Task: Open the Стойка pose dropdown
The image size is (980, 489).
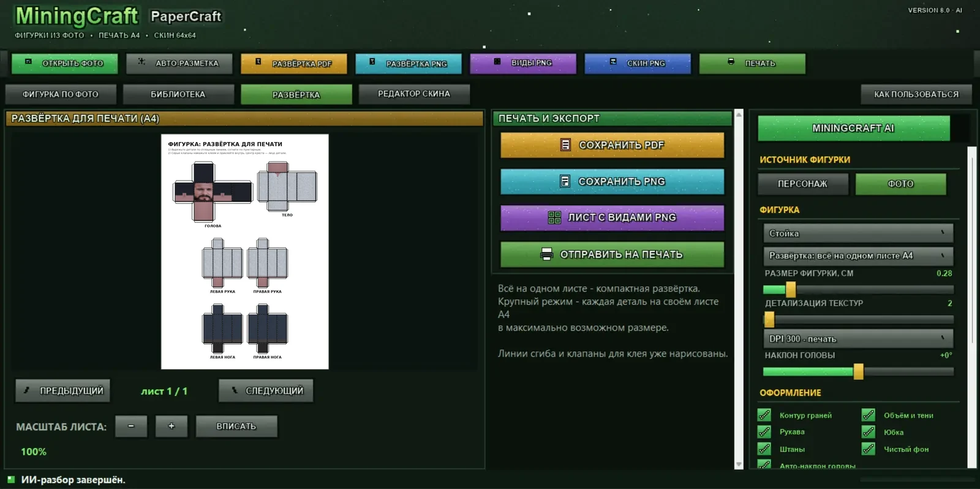Action: click(858, 233)
